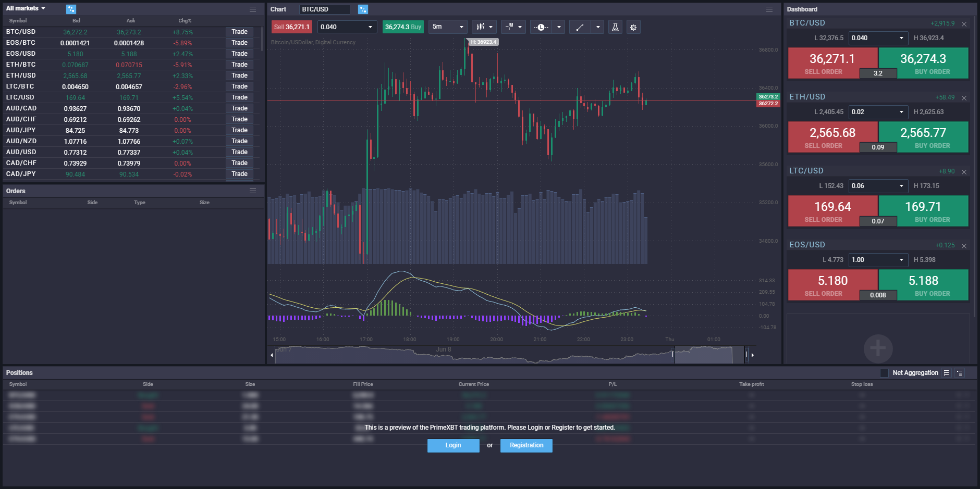Expand the chart type dropdown arrow

491,27
